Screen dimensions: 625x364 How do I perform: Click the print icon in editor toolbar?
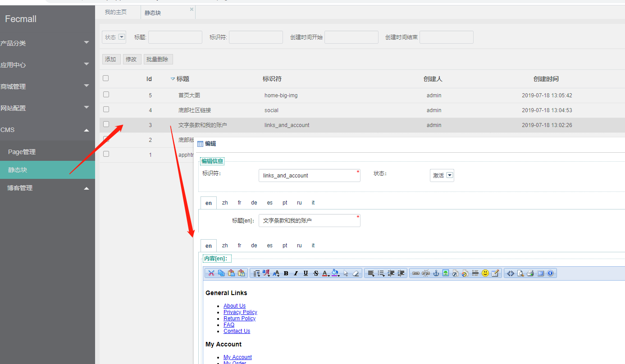530,273
